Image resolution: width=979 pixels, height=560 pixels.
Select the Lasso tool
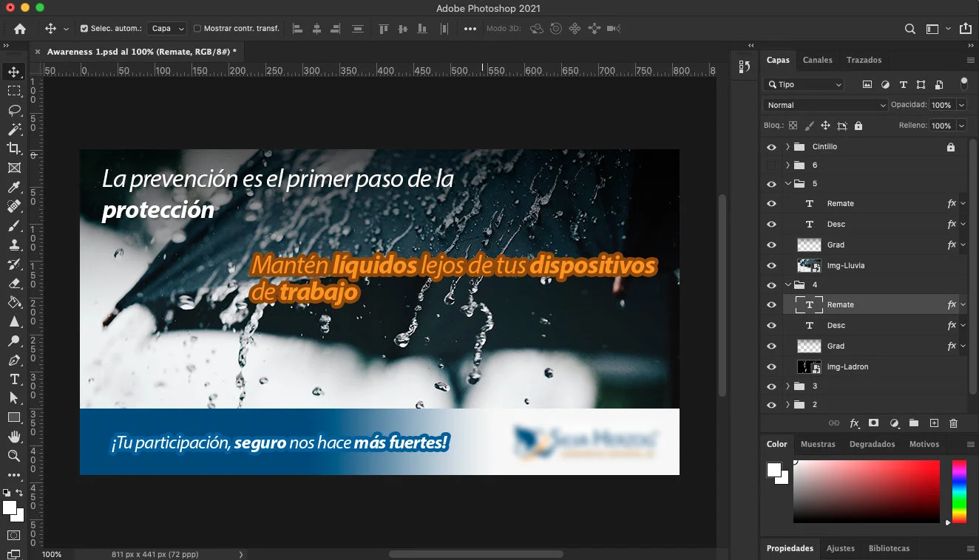coord(14,110)
